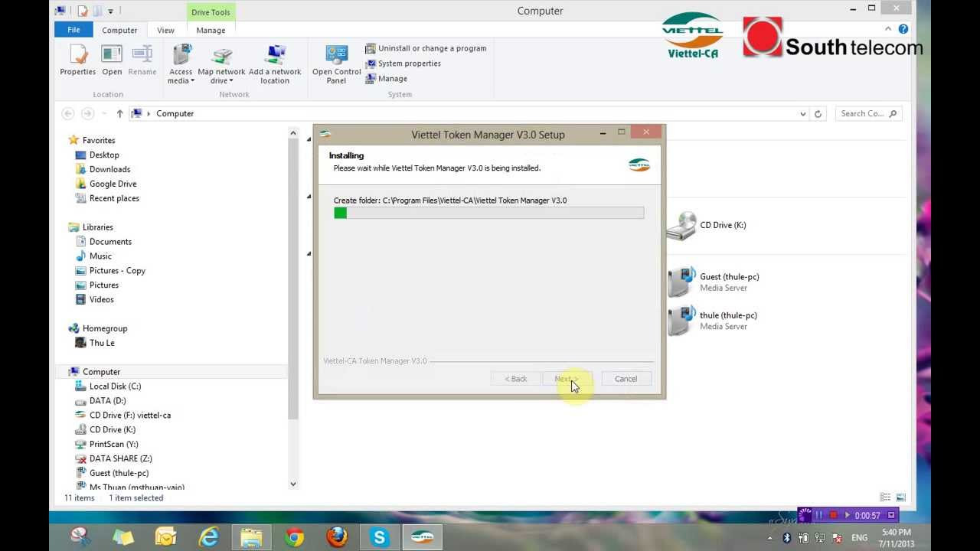Click the Back navigation arrow
This screenshot has width=980, height=551.
pos(68,113)
